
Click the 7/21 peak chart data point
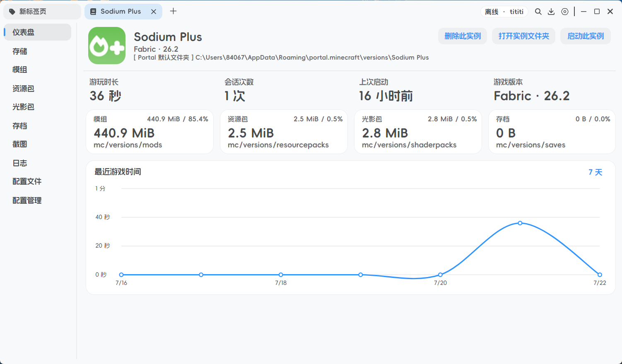(520, 223)
